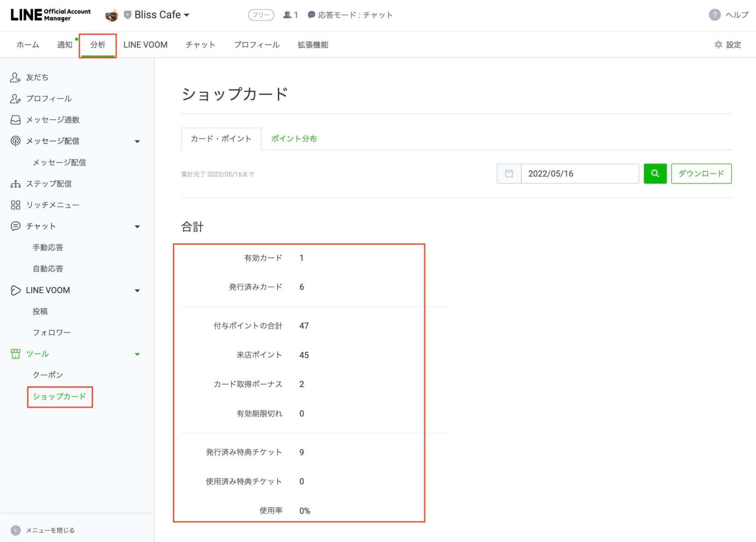Open the クーポン page link
The image size is (756, 542).
click(48, 375)
